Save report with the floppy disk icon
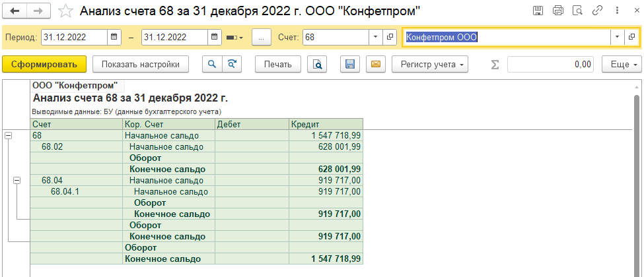This screenshot has height=277, width=644. (x=350, y=64)
